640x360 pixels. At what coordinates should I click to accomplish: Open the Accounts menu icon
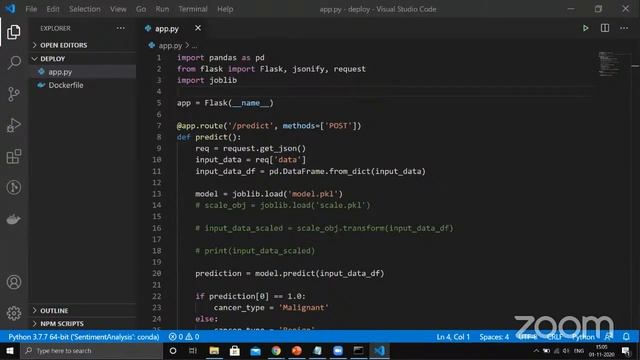pos(13,282)
